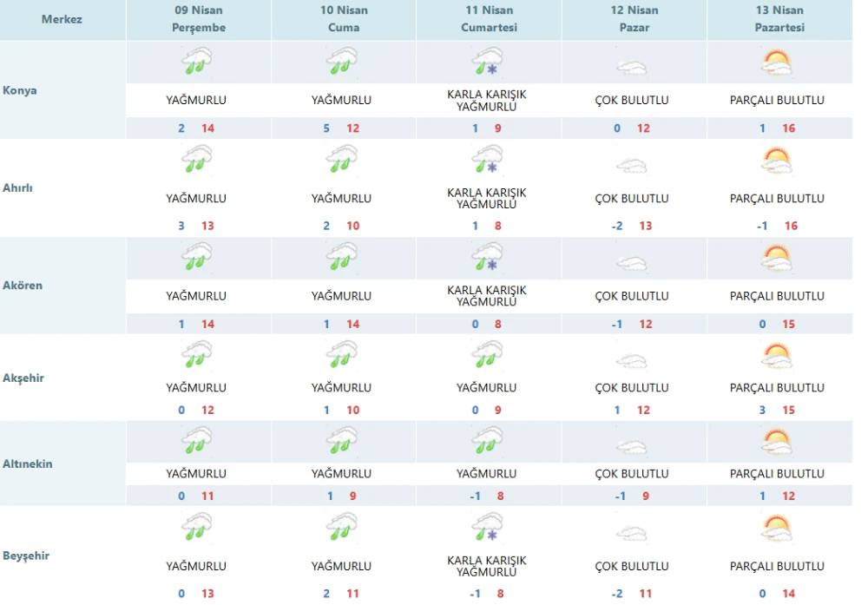This screenshot has width=868, height=605.
Task: Select the Altınekin district row label
Action: (28, 464)
